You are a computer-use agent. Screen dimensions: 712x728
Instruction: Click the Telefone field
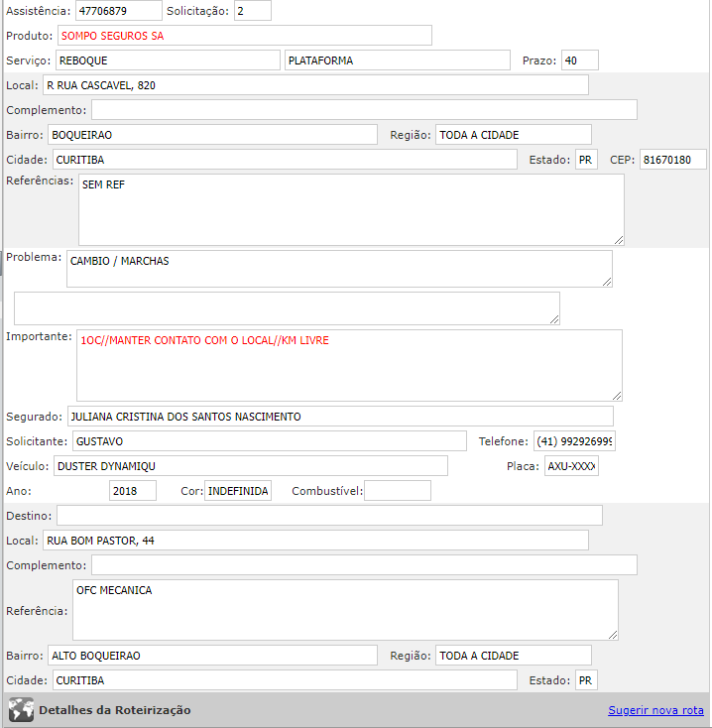574,441
